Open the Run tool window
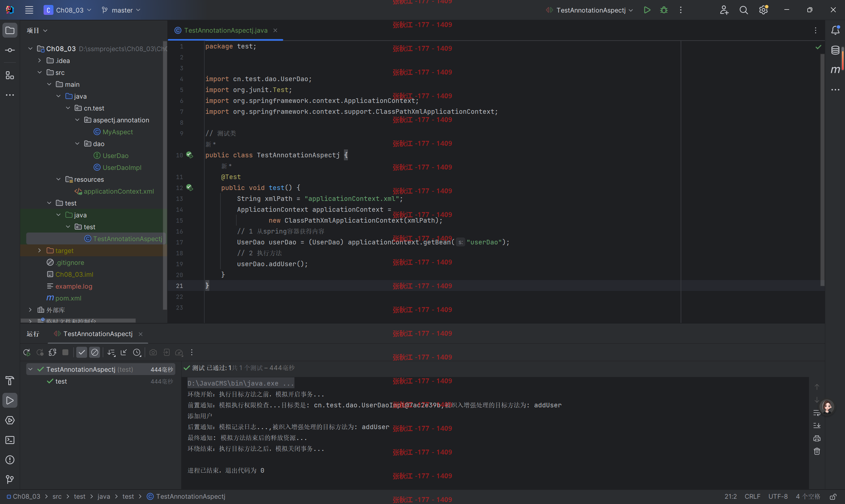 tap(10, 400)
